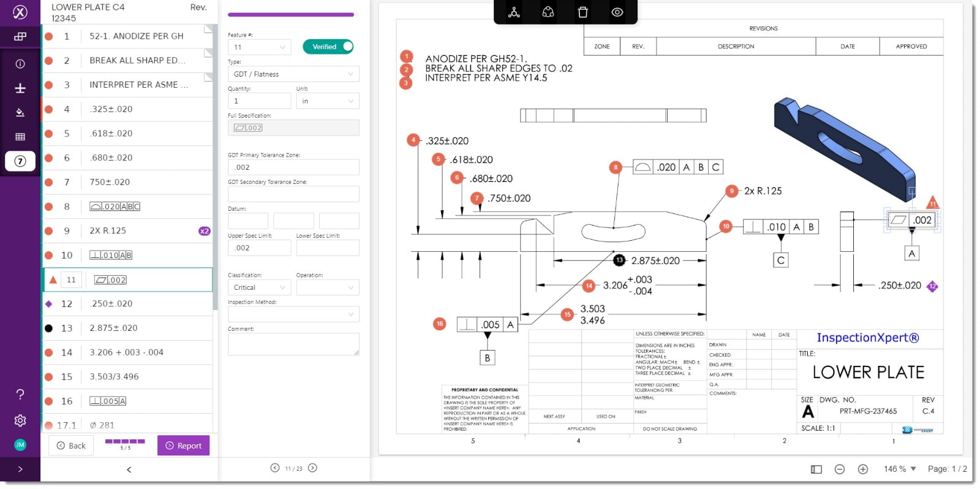Click the trash delete icon in top toolbar
980x489 pixels.
pyautogui.click(x=582, y=12)
